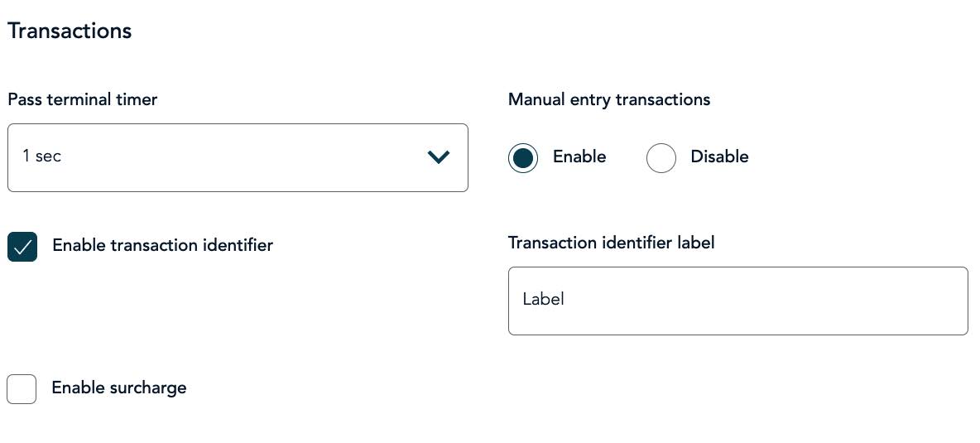
Task: Click the filled dot of selected radio
Action: pyautogui.click(x=523, y=157)
